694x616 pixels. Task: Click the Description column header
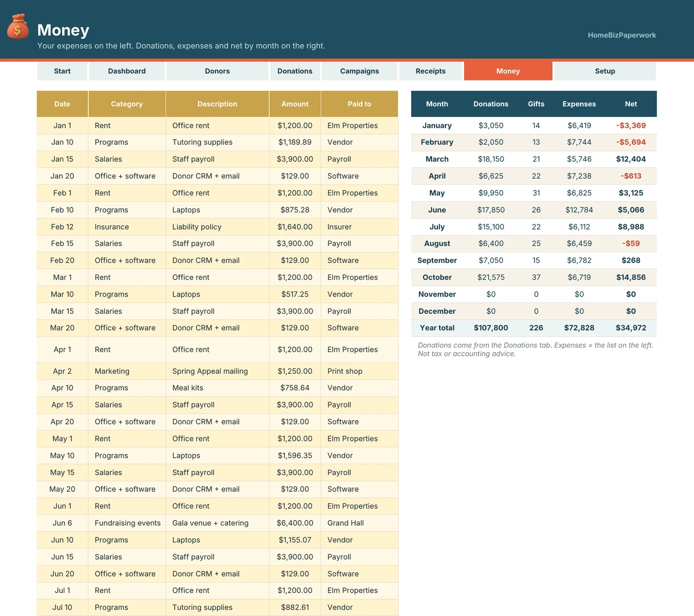(217, 104)
